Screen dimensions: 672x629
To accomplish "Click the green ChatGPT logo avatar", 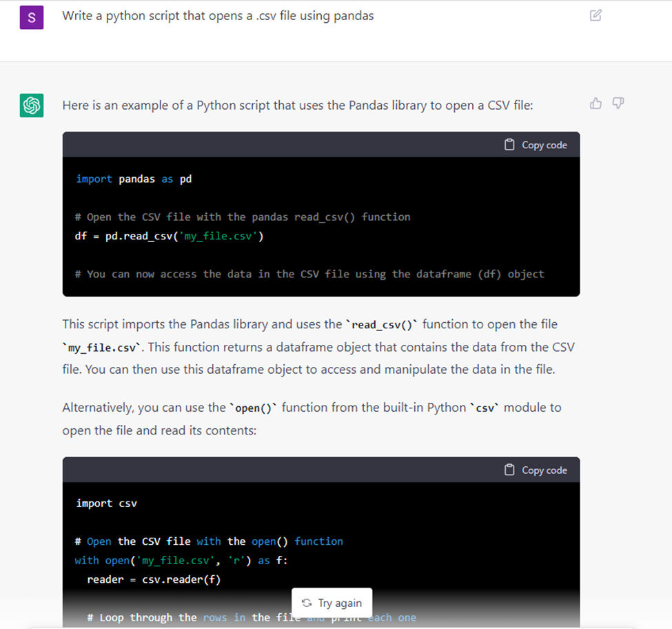I will pos(32,106).
